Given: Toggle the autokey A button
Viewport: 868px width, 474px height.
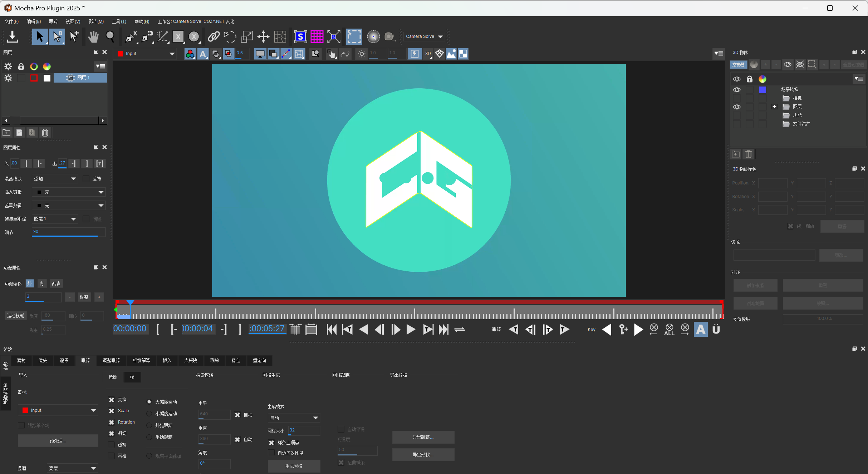Looking at the screenshot, I should pos(701,330).
